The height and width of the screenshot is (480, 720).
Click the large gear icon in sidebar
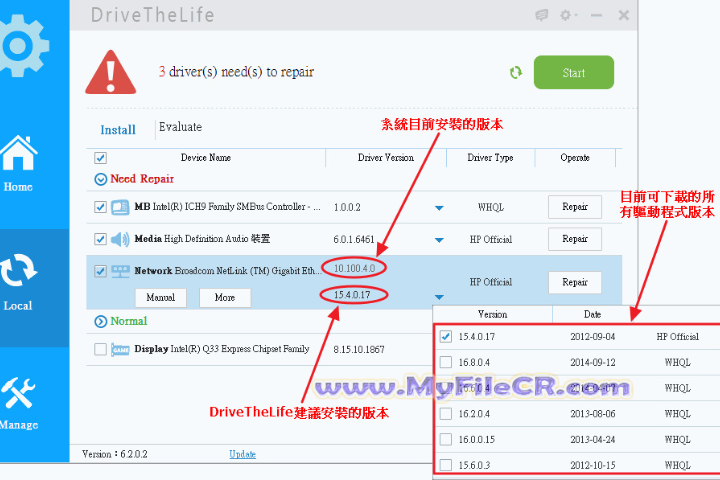[22, 45]
